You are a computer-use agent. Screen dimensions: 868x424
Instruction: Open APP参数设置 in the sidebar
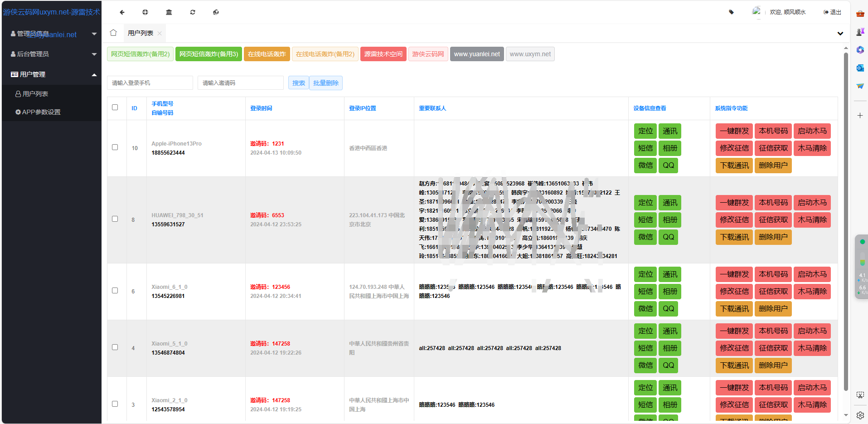click(x=52, y=112)
